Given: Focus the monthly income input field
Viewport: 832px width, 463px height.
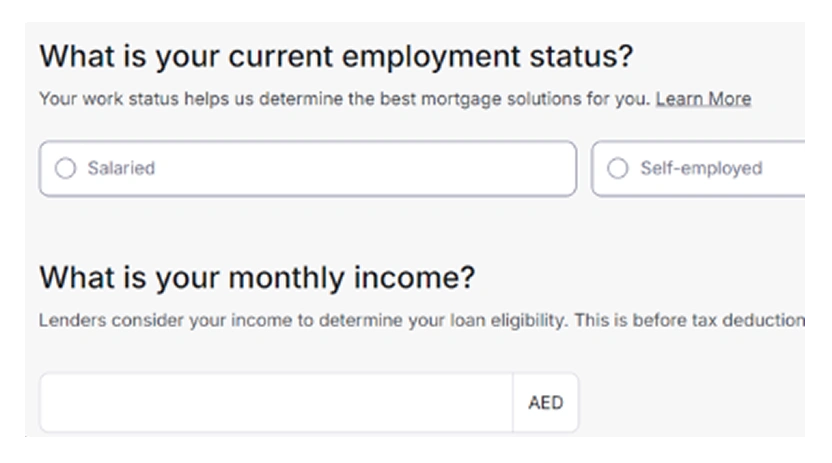Looking at the screenshot, I should [276, 403].
